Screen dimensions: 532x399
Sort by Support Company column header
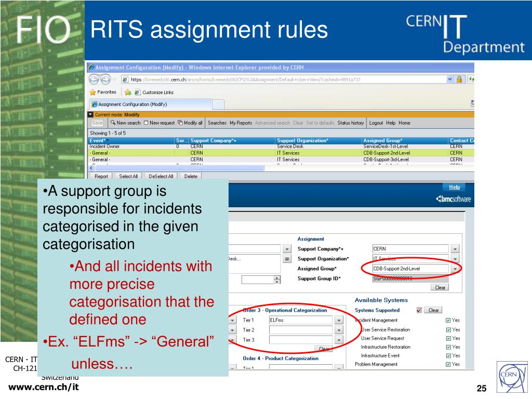click(x=232, y=140)
